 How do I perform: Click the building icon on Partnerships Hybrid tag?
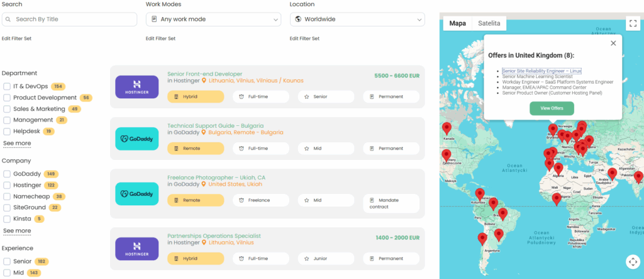pos(177,259)
